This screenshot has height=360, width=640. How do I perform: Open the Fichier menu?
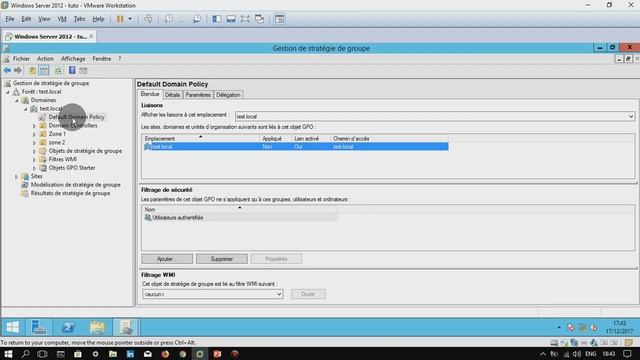pos(21,59)
